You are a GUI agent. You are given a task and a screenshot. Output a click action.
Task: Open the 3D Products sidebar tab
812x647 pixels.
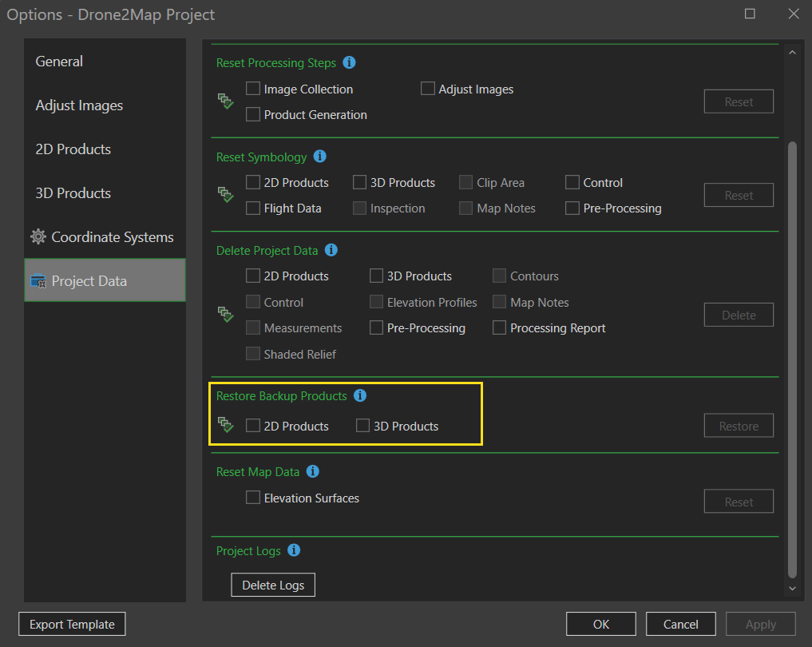click(x=105, y=193)
